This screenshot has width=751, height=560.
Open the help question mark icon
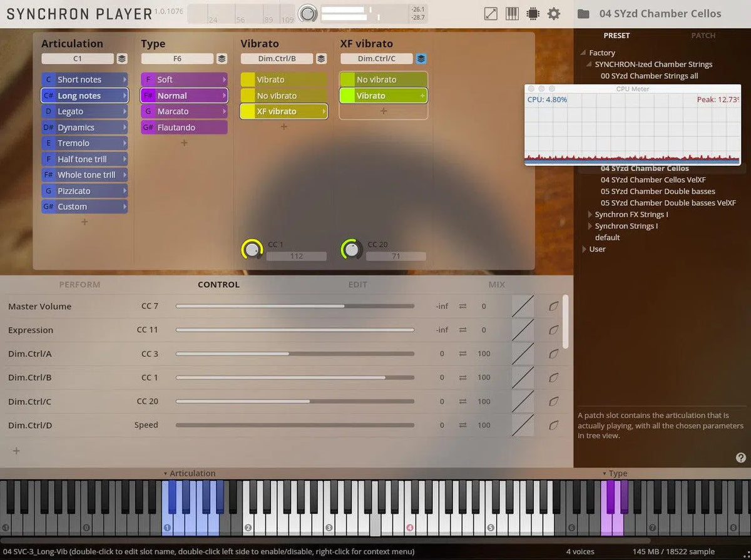741,458
